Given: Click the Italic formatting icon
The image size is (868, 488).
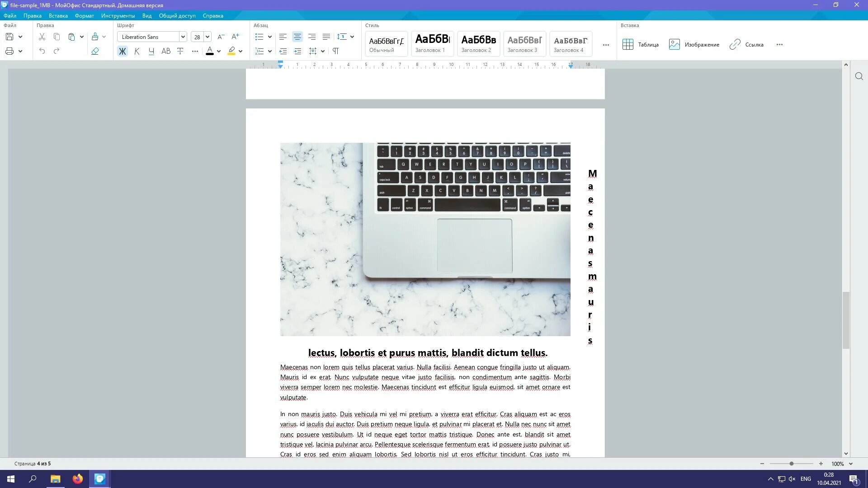Looking at the screenshot, I should 137,51.
